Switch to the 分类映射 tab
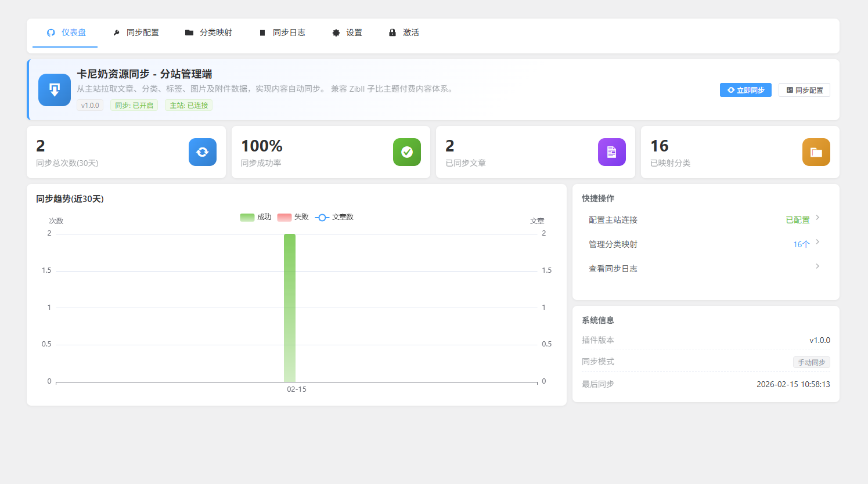 [x=208, y=33]
